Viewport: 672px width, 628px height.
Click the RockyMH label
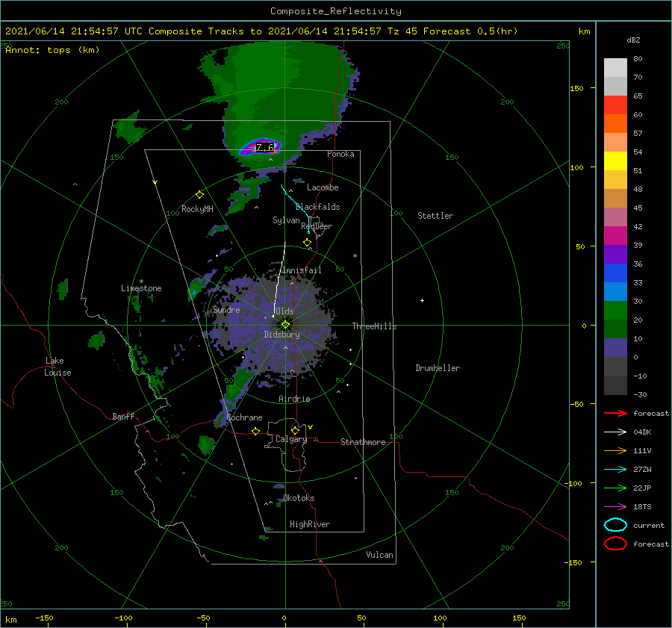197,209
